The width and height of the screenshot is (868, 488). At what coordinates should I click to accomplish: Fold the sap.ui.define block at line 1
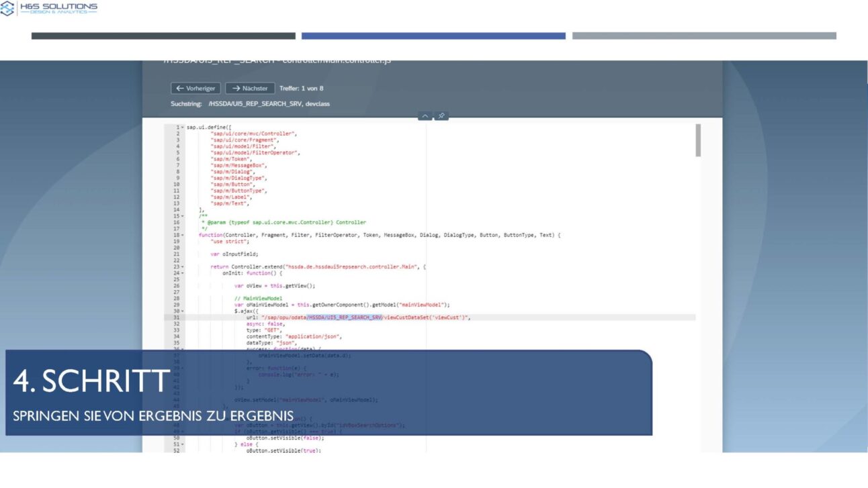click(182, 128)
